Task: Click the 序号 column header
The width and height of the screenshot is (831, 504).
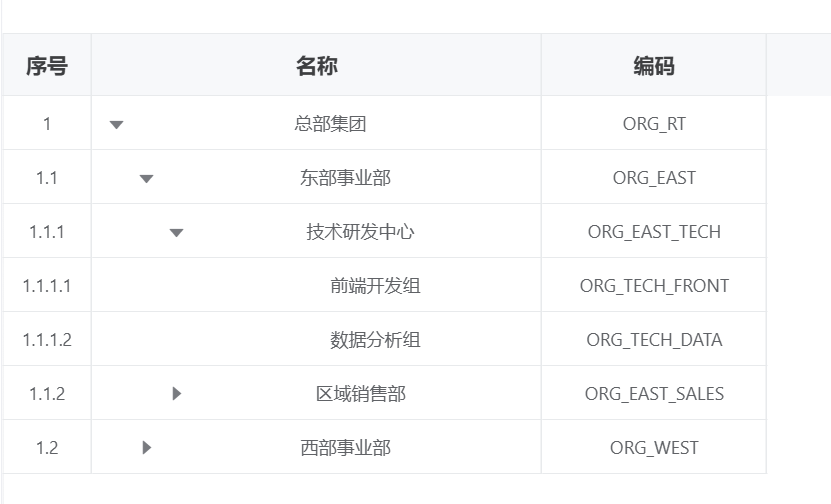Action: (47, 66)
